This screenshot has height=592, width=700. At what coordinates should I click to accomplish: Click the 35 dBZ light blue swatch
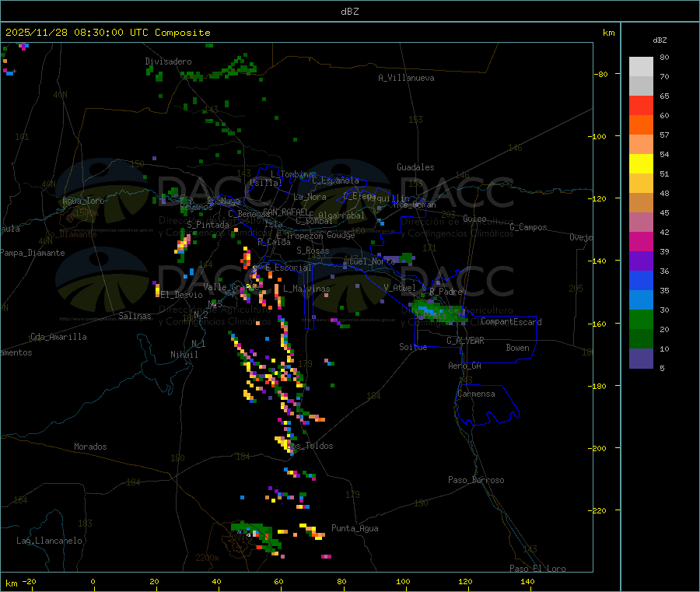click(641, 300)
